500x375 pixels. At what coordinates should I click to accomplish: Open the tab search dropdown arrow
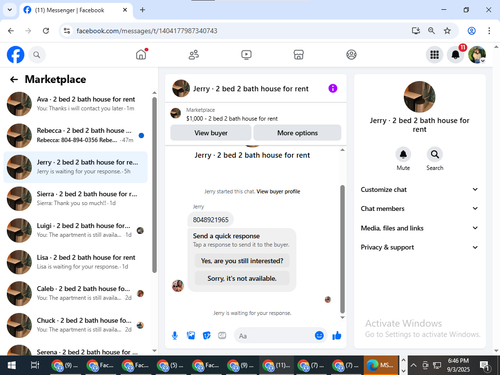(10, 10)
